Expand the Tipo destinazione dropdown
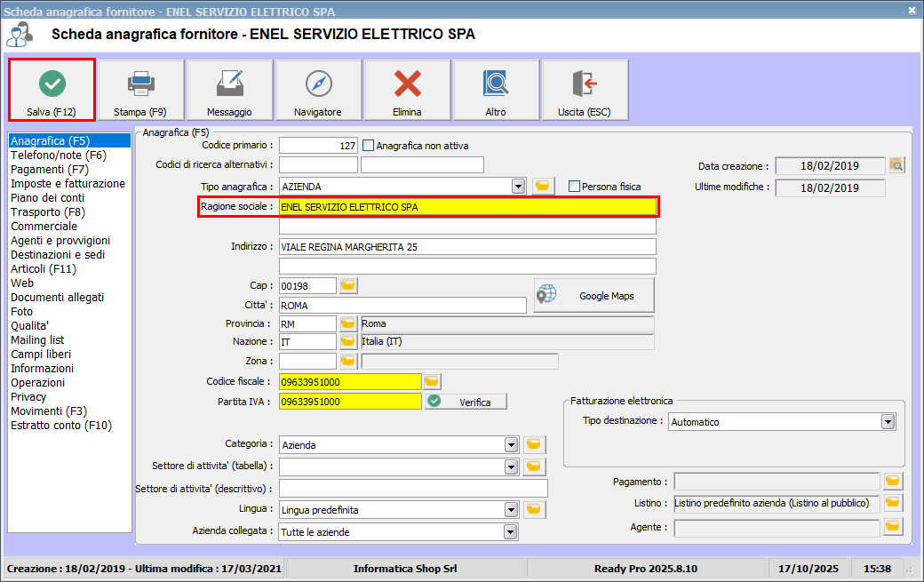This screenshot has height=582, width=924. (x=888, y=422)
